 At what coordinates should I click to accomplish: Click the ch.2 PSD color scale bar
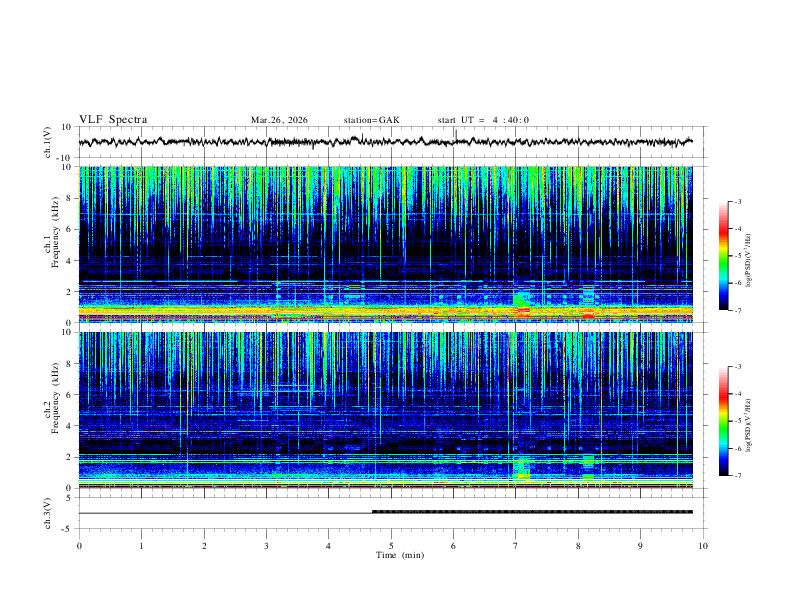724,421
